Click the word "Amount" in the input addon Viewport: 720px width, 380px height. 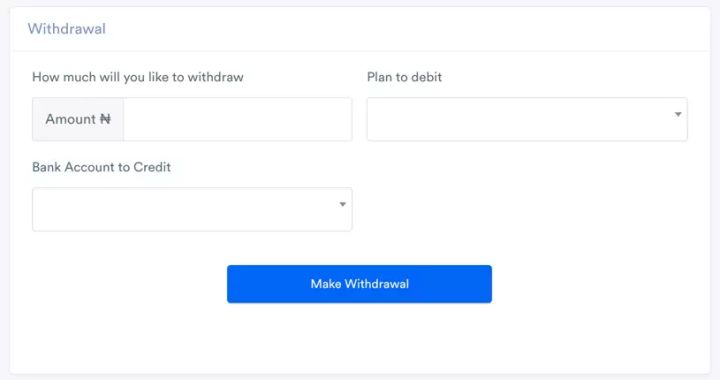[x=70, y=119]
